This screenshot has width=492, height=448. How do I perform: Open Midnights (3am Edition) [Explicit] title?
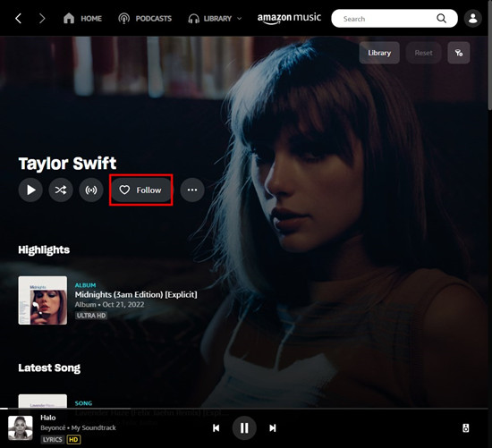(x=136, y=294)
